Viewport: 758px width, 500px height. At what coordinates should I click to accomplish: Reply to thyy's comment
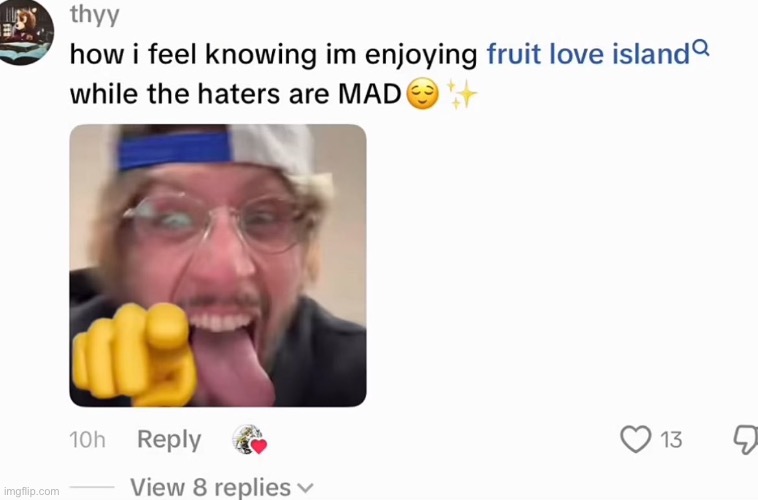(169, 440)
